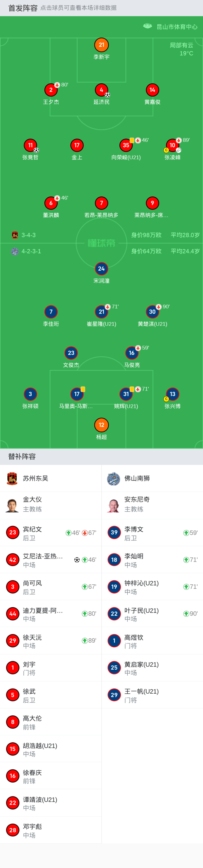View coach 安东尼奇's portrait photo
The image size is (203, 868).
(114, 505)
